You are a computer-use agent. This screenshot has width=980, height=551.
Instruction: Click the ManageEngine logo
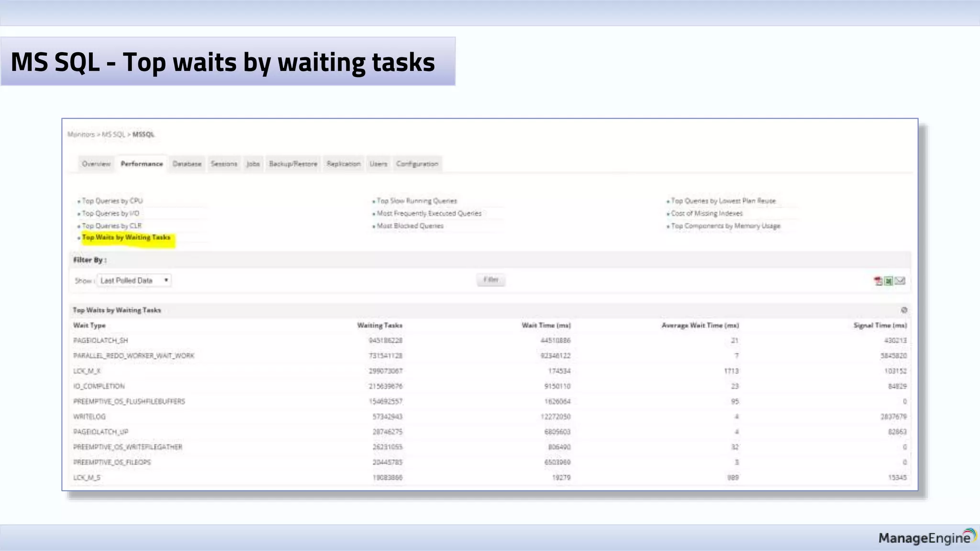pyautogui.click(x=927, y=537)
